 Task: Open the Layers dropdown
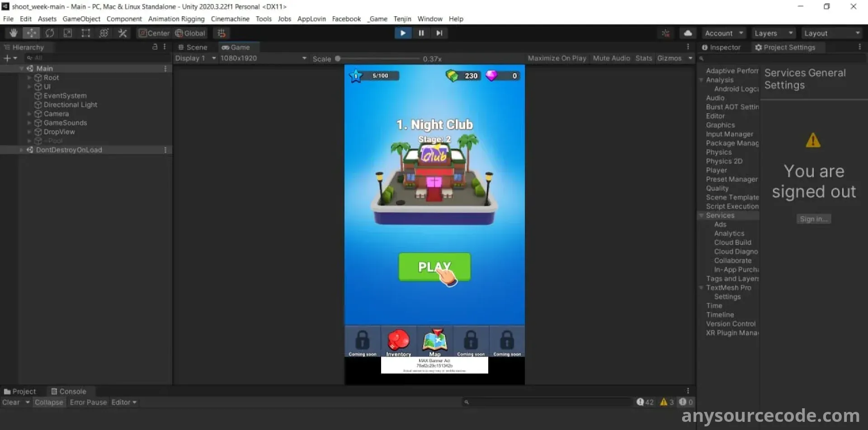(774, 33)
